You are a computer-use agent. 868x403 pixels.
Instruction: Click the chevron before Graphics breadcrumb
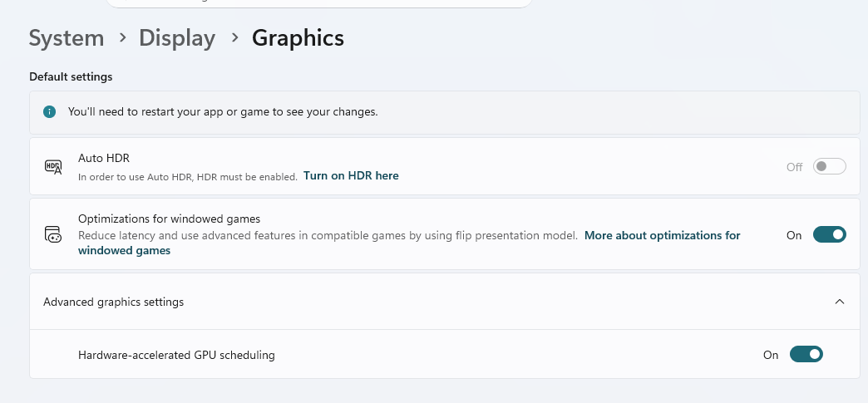click(234, 37)
